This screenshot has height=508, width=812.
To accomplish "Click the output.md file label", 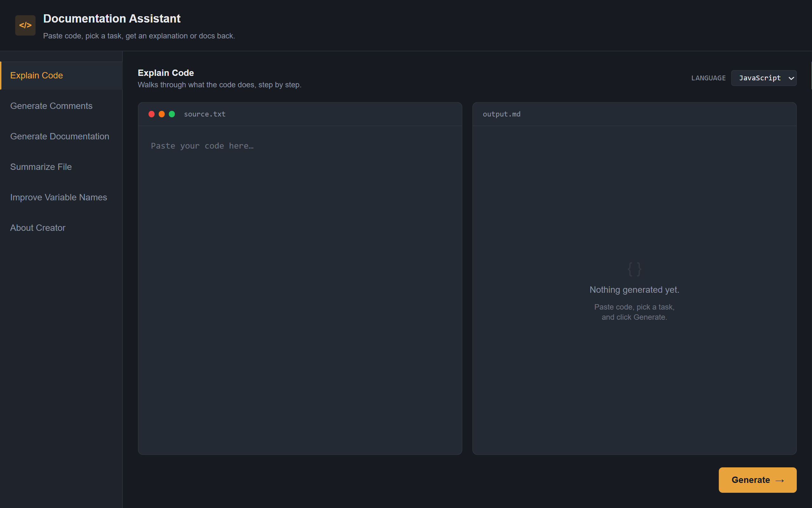I will pyautogui.click(x=501, y=114).
